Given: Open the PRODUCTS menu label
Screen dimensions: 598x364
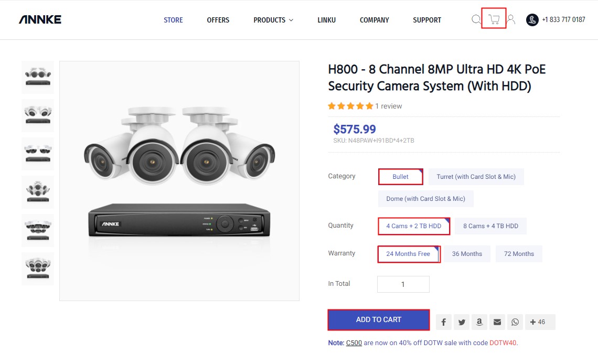Looking at the screenshot, I should [x=269, y=20].
